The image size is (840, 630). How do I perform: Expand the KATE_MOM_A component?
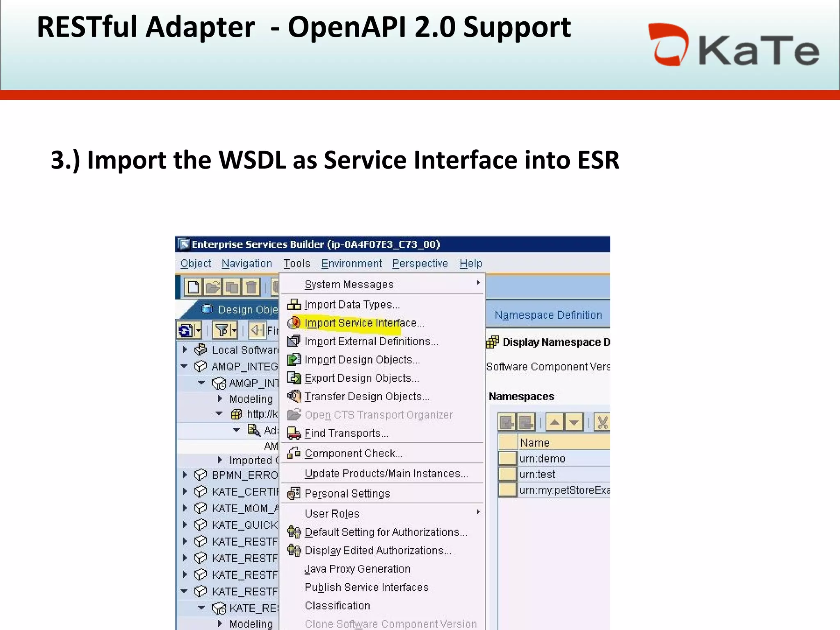click(x=185, y=508)
